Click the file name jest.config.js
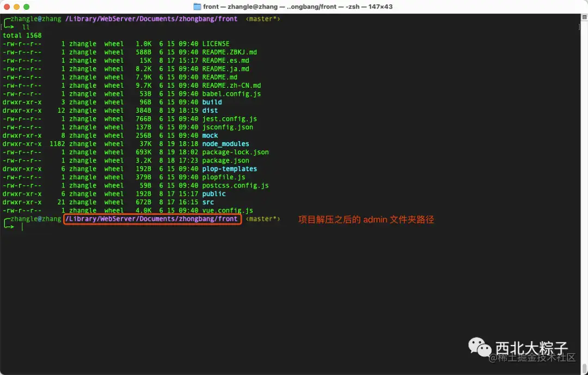Viewport: 588px width, 375px height. coord(230,119)
